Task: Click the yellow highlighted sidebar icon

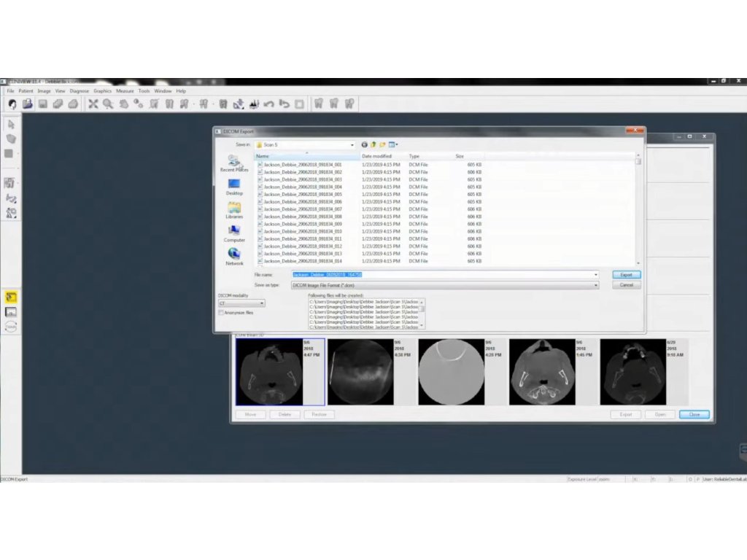Action: [x=11, y=297]
